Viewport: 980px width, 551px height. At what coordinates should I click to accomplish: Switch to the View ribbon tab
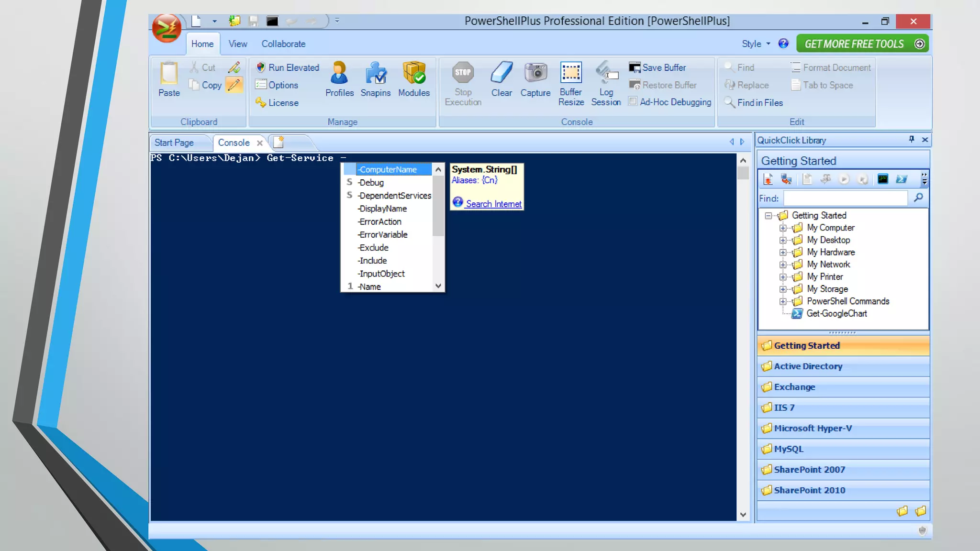point(237,44)
